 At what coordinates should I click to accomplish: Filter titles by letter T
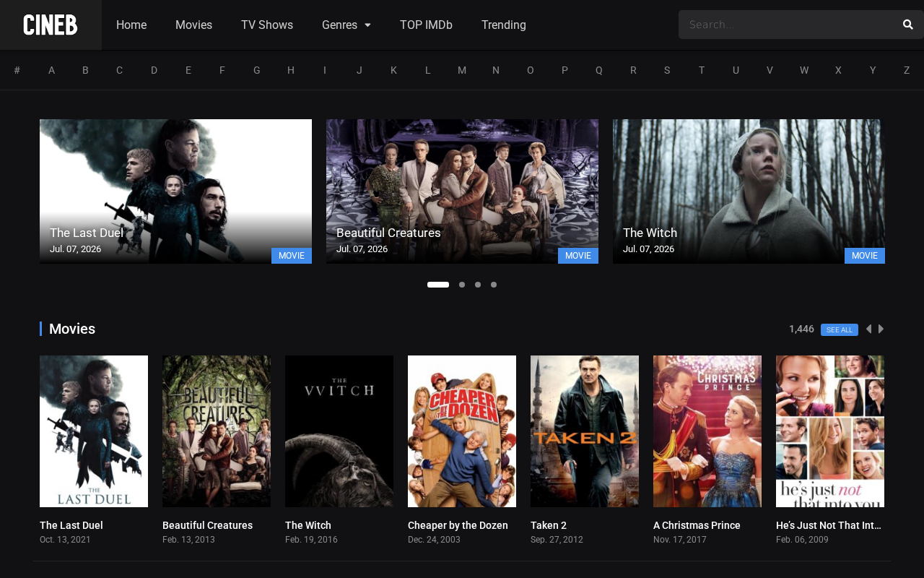coord(702,70)
